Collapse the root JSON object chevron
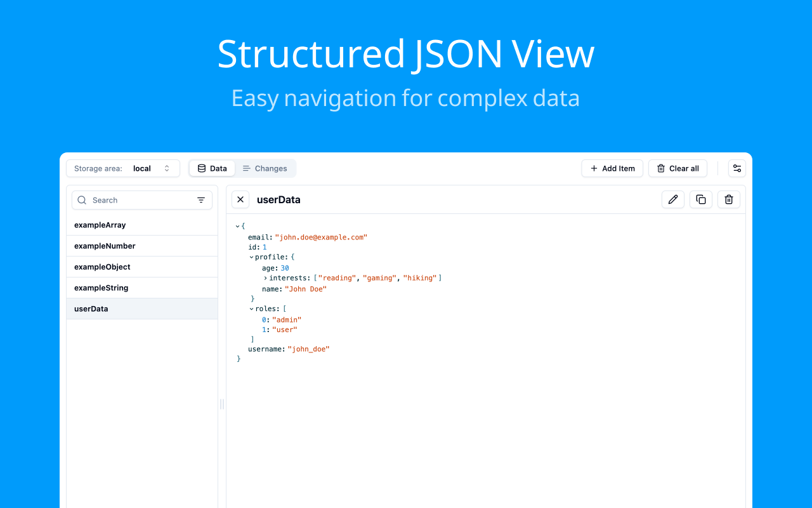Image resolution: width=812 pixels, height=508 pixels. [x=237, y=226]
